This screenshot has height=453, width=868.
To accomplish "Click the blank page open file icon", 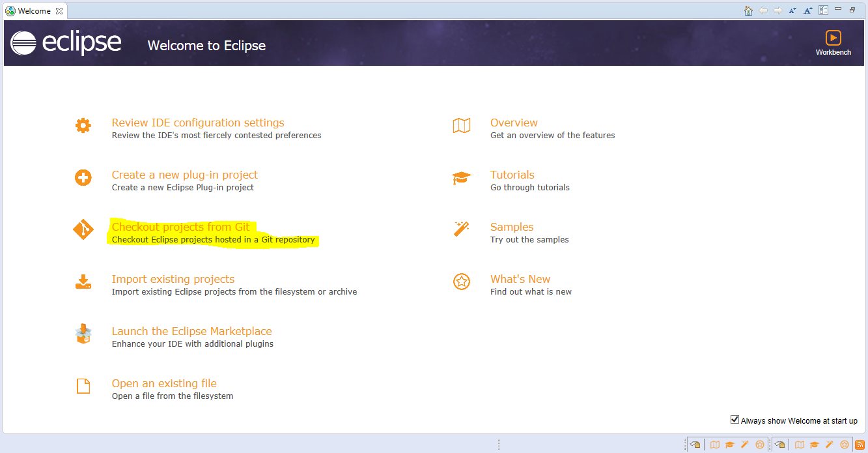I will (83, 386).
